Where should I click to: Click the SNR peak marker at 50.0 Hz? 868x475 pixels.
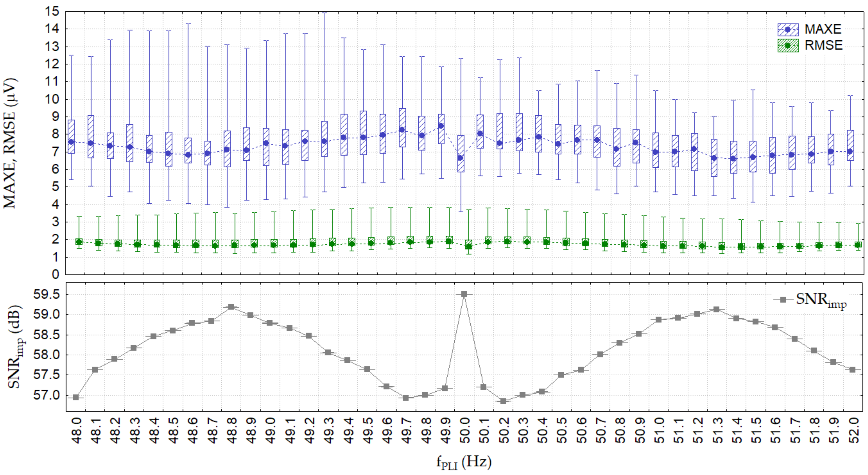click(464, 294)
